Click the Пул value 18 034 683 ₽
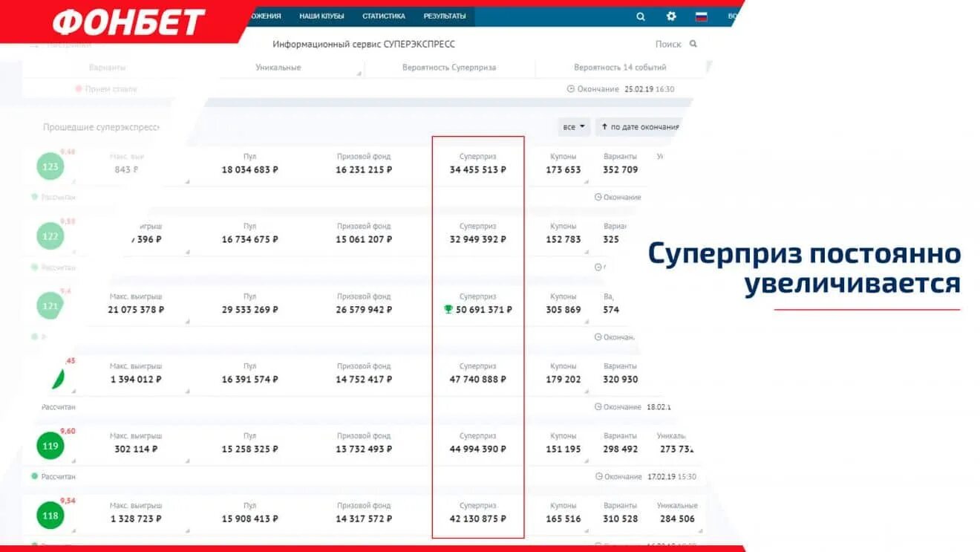 click(x=250, y=169)
